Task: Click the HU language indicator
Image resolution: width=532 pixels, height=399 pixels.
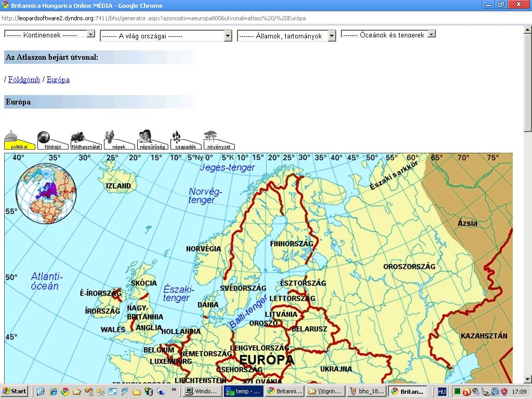Action: point(442,392)
